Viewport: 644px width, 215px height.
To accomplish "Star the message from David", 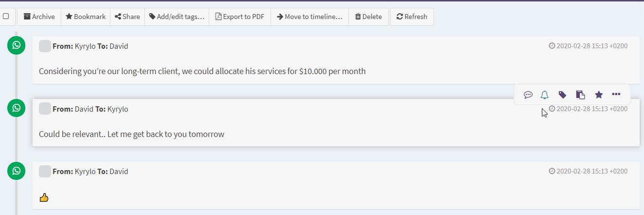I will tap(599, 95).
